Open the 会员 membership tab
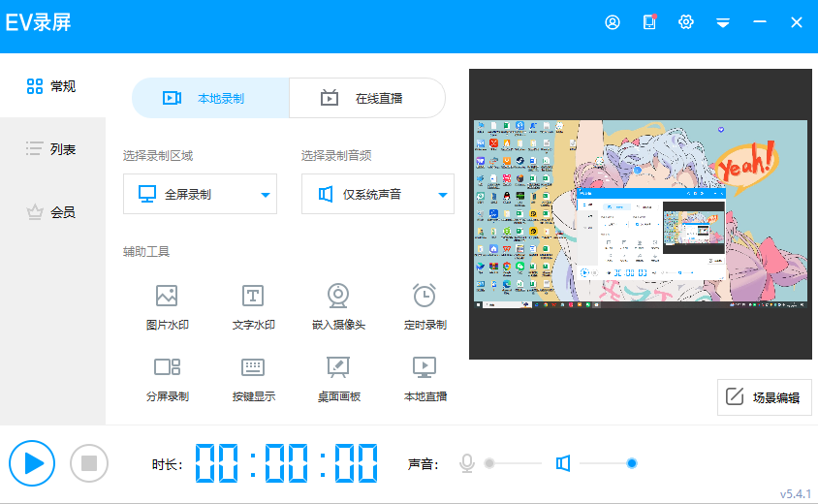This screenshot has width=818, height=504. [52, 212]
